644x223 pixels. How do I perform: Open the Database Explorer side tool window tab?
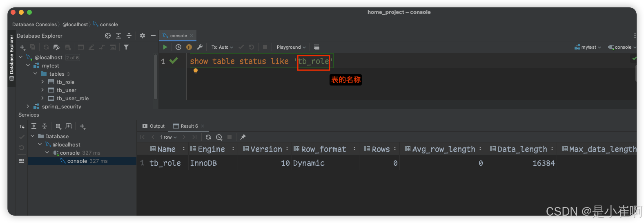pyautogui.click(x=11, y=58)
